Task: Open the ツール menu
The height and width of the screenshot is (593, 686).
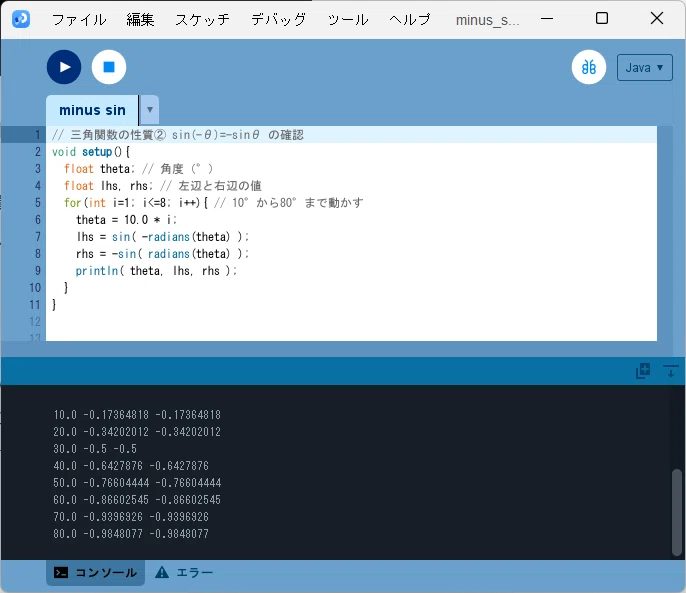Action: [348, 20]
